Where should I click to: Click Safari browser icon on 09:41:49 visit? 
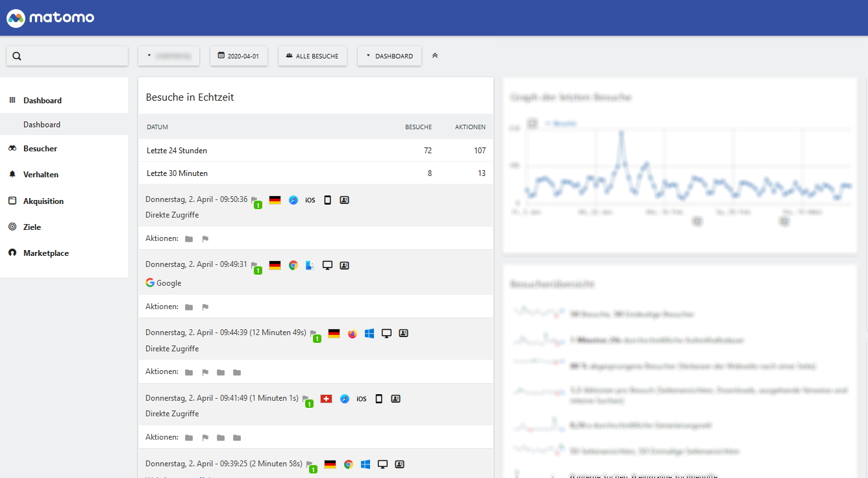click(345, 399)
